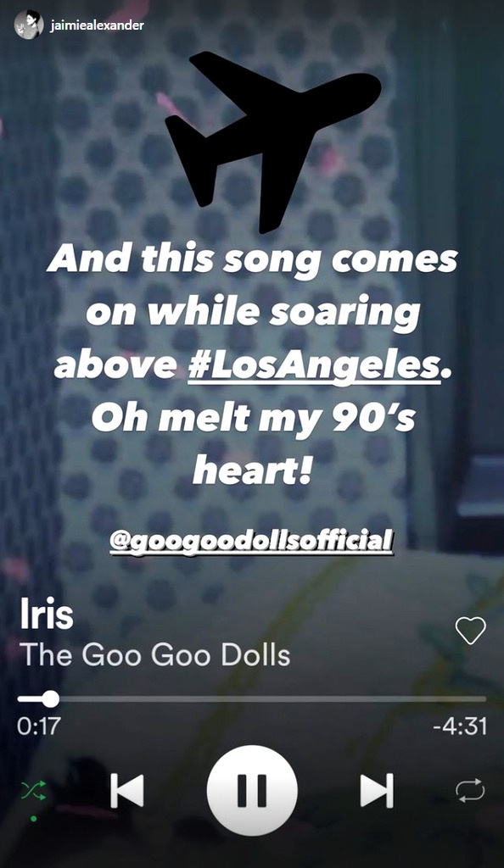Pause the song with the center button
This screenshot has height=868, width=504.
(252, 790)
